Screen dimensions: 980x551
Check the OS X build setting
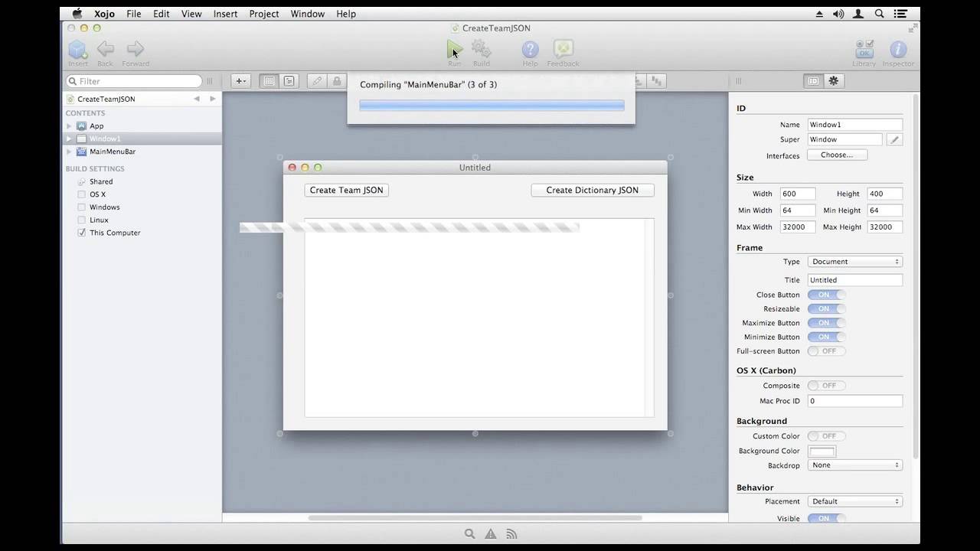coord(81,194)
